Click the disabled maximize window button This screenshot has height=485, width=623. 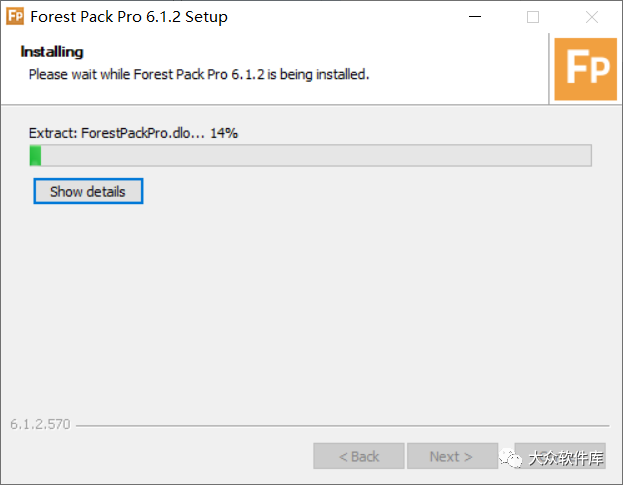(533, 17)
